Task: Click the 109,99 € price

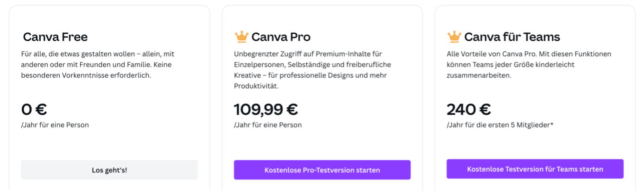Action: (265, 110)
